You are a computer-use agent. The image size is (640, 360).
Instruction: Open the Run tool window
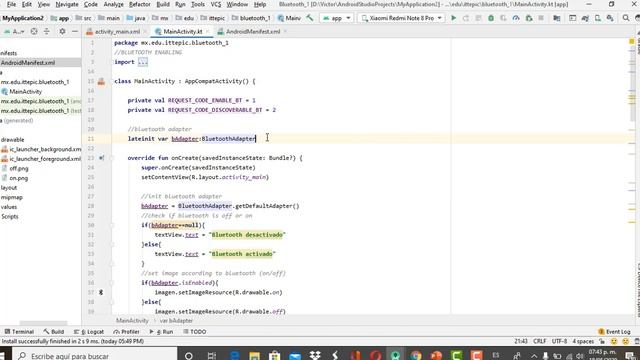point(162,332)
